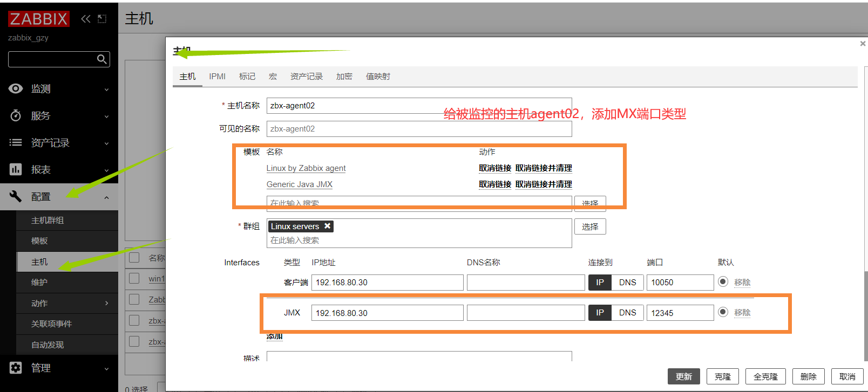Click the sidebar search magnifier icon
Screen dimensions: 868x392
[x=101, y=59]
